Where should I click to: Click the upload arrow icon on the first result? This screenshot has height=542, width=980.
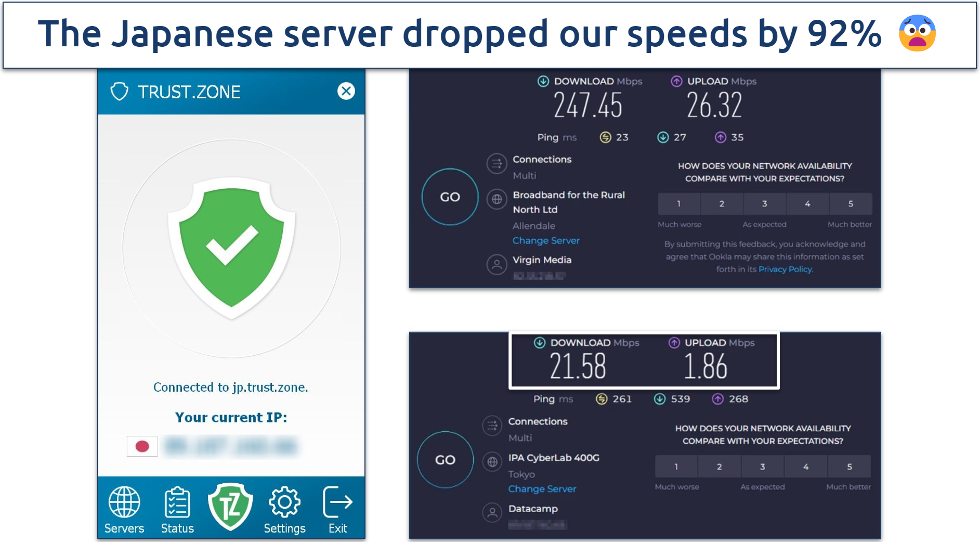point(676,81)
